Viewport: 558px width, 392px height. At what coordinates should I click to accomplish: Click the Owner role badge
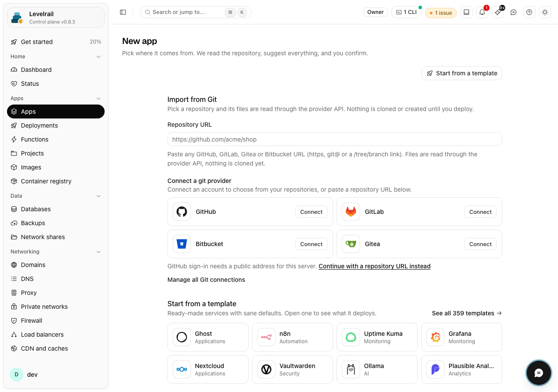coord(375,12)
